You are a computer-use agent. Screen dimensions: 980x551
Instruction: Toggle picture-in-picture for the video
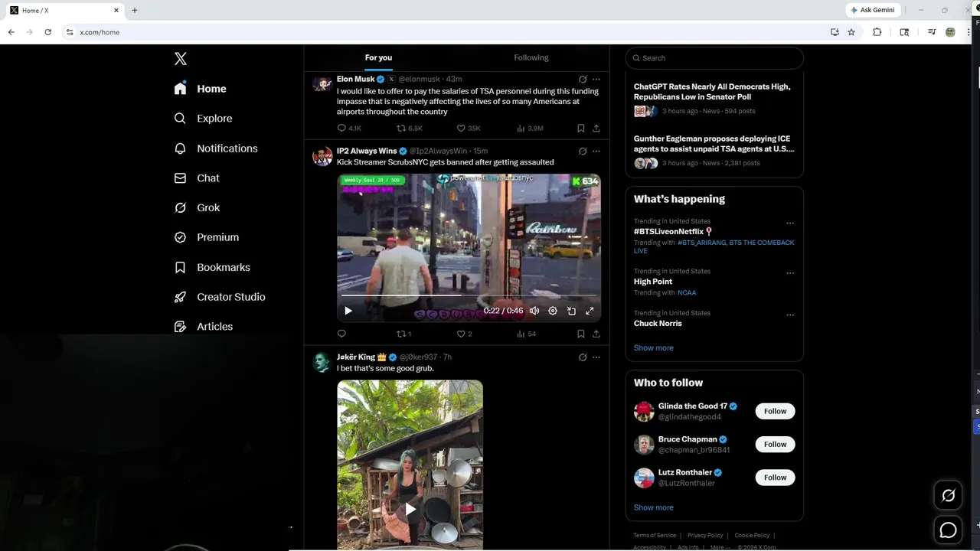(x=571, y=311)
